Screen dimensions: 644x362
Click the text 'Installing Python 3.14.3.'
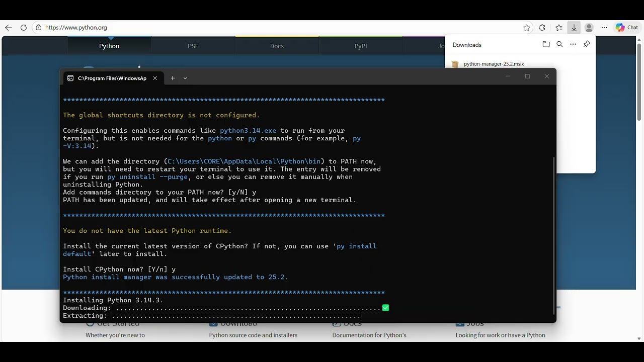pos(113,300)
